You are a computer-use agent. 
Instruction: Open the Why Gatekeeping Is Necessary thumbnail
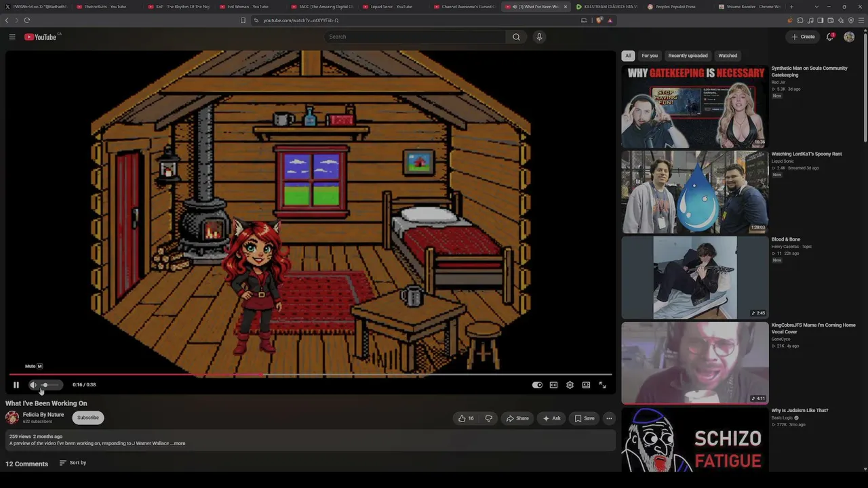point(694,106)
